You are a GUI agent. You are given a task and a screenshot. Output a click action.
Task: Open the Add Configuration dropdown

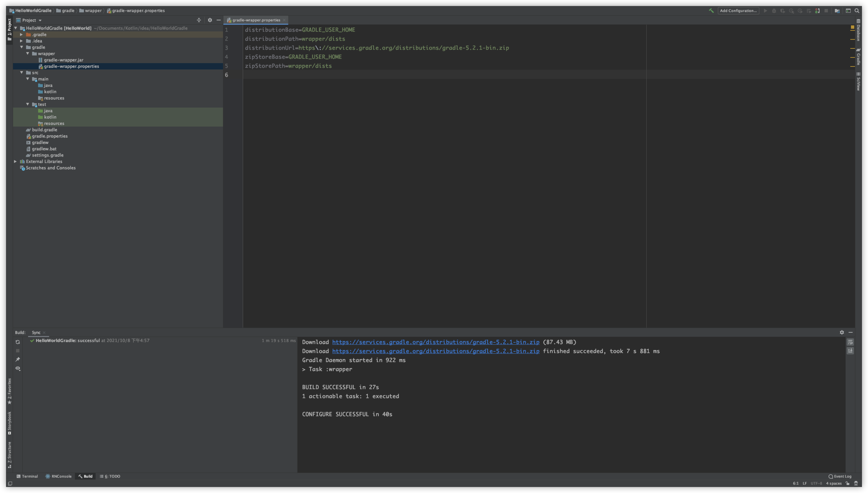coord(738,11)
